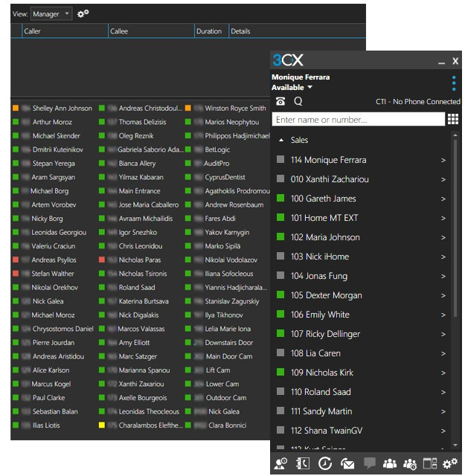Click the telephone handset icon
The height and width of the screenshot is (476, 465).
pyautogui.click(x=280, y=102)
